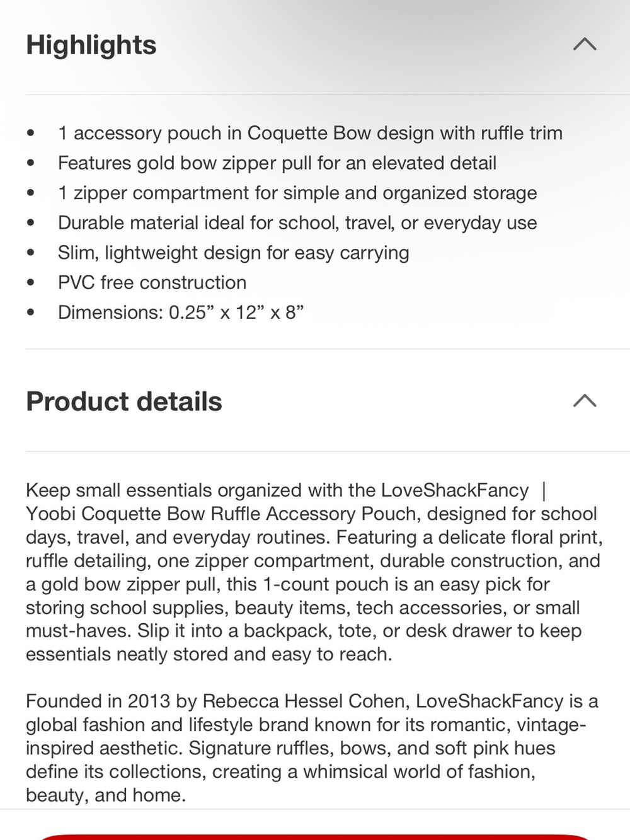Select the Coquette Bow design bullet line
Image resolution: width=630 pixels, height=840 pixels.
click(x=310, y=133)
